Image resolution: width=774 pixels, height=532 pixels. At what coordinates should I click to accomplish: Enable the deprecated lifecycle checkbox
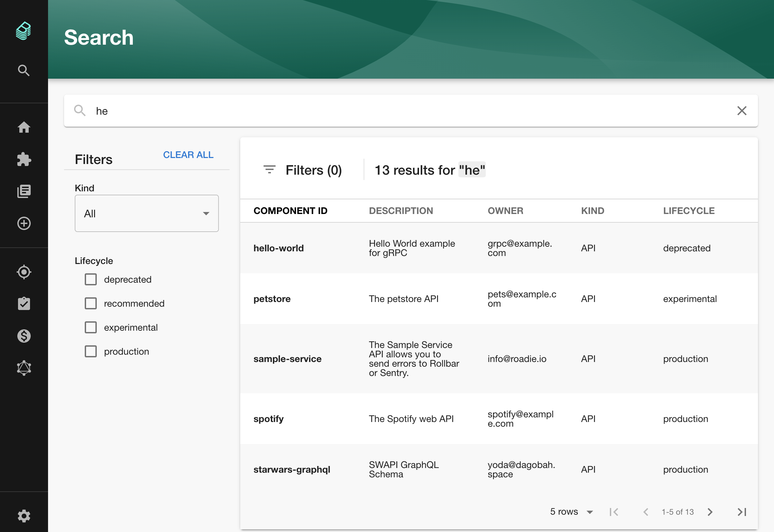(91, 279)
